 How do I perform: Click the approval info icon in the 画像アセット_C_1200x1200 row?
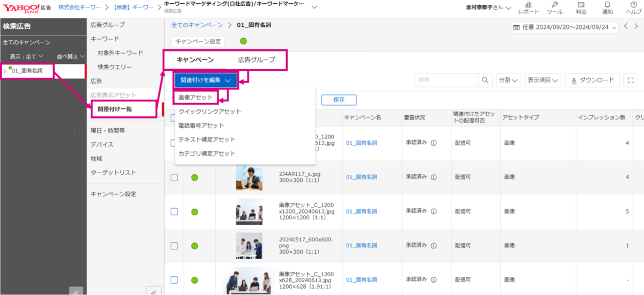(433, 211)
